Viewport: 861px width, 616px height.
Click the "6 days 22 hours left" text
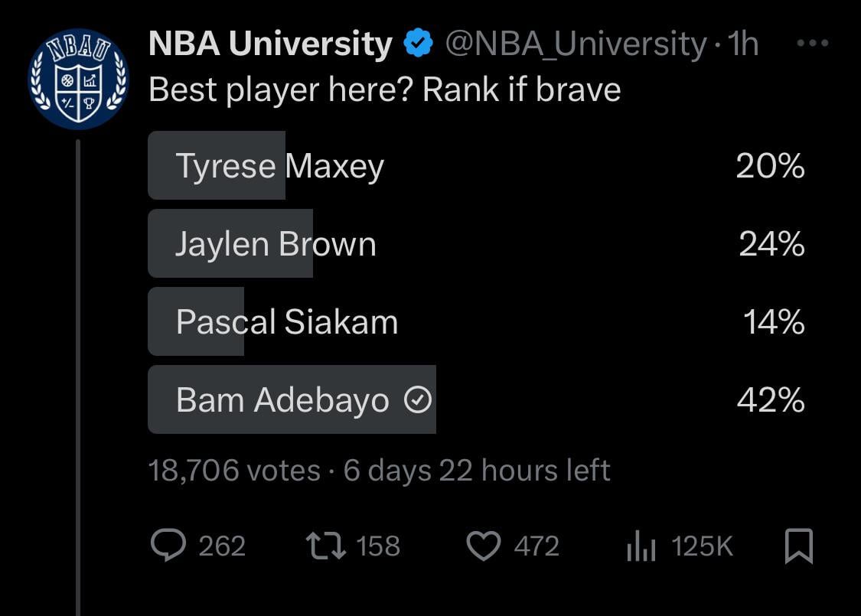point(477,470)
